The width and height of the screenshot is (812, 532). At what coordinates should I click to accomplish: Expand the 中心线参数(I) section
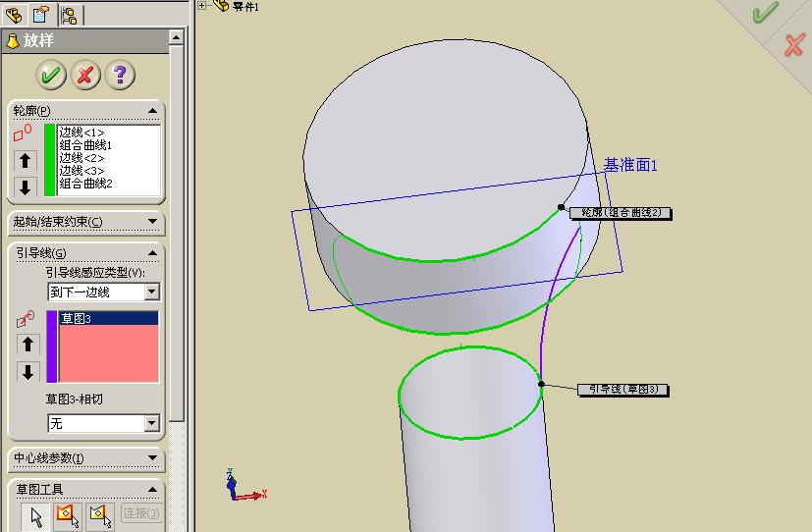tap(152, 457)
